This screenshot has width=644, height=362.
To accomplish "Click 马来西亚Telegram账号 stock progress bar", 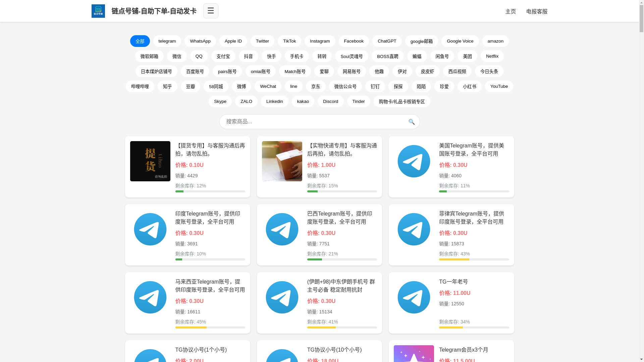I will (x=210, y=327).
